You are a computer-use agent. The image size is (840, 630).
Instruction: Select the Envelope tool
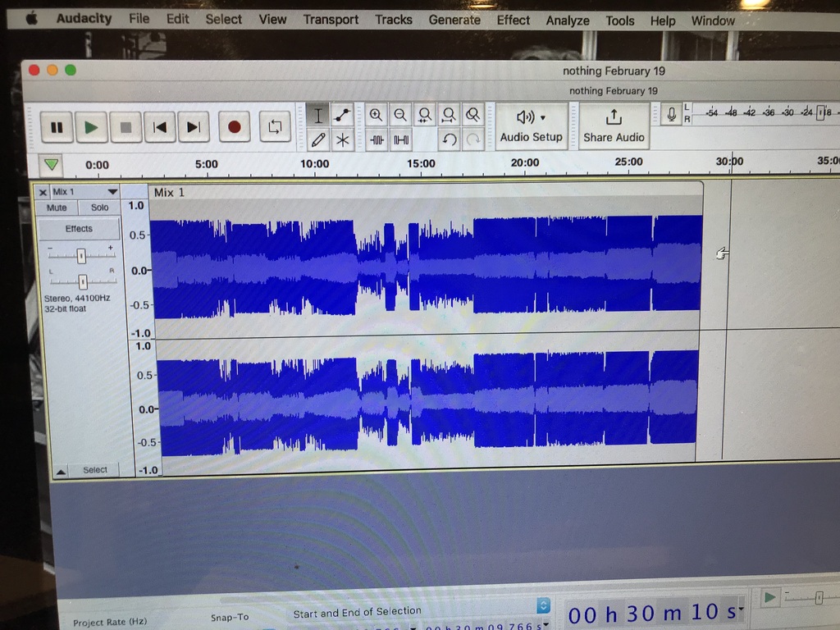[342, 115]
